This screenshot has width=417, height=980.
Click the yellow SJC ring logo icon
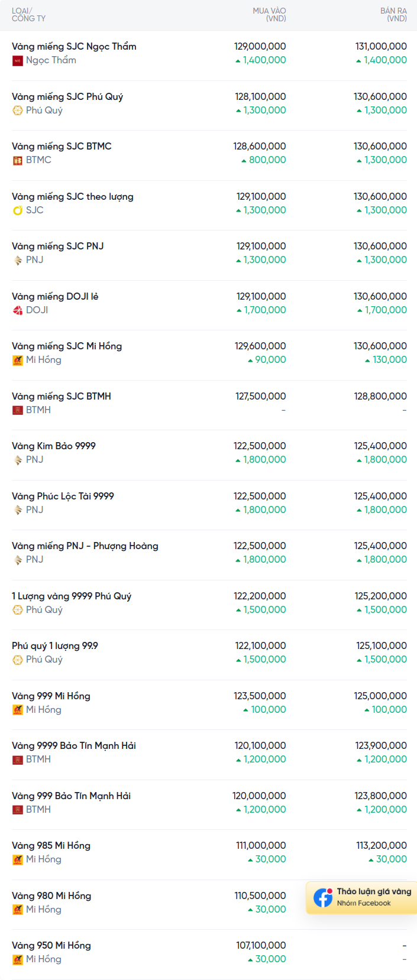(x=18, y=210)
